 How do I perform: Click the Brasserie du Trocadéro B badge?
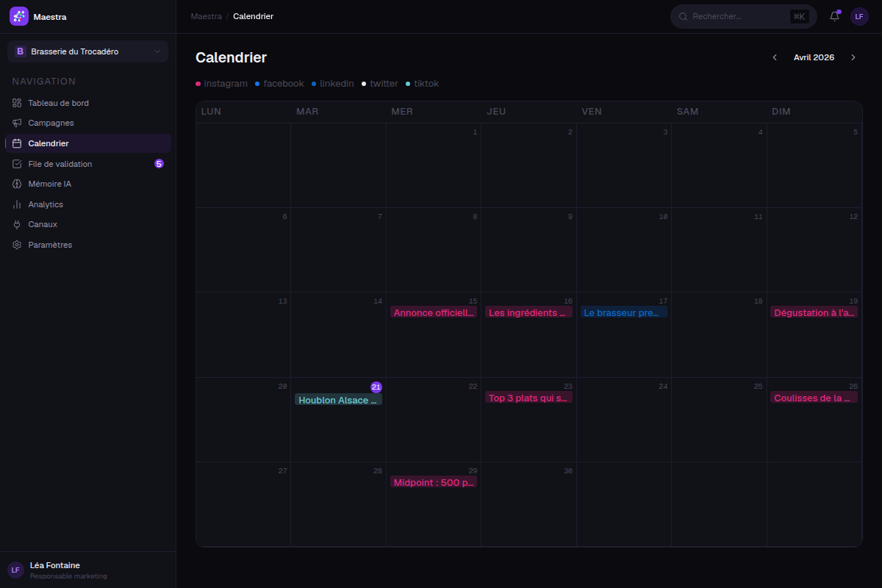point(20,51)
